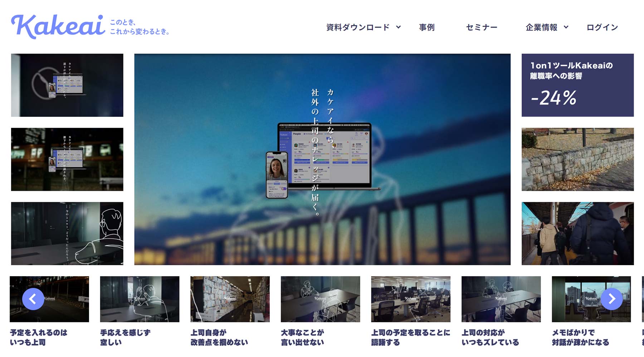644x357 pixels.
Task: Click メモばかりで対話が疎かになる caption
Action: point(580,337)
